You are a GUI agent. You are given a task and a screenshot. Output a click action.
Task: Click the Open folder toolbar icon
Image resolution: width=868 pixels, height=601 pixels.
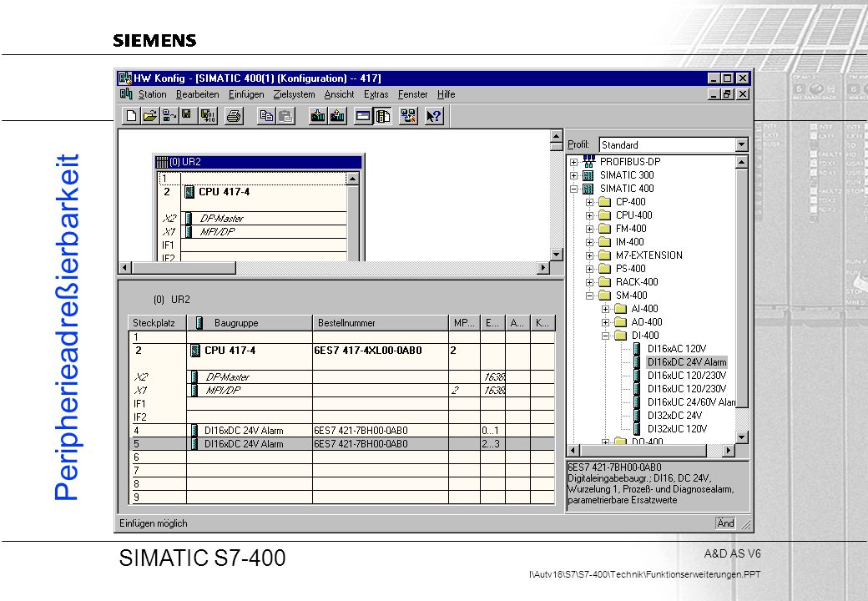(x=150, y=116)
